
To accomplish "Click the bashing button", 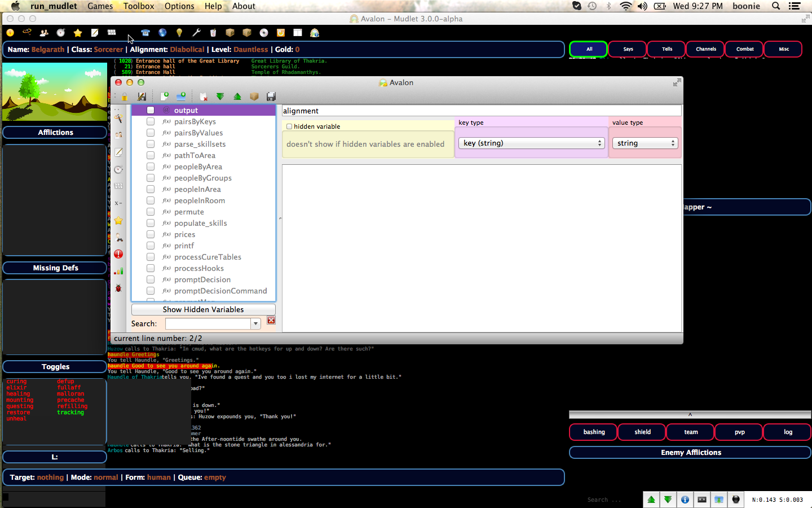I will (x=594, y=432).
